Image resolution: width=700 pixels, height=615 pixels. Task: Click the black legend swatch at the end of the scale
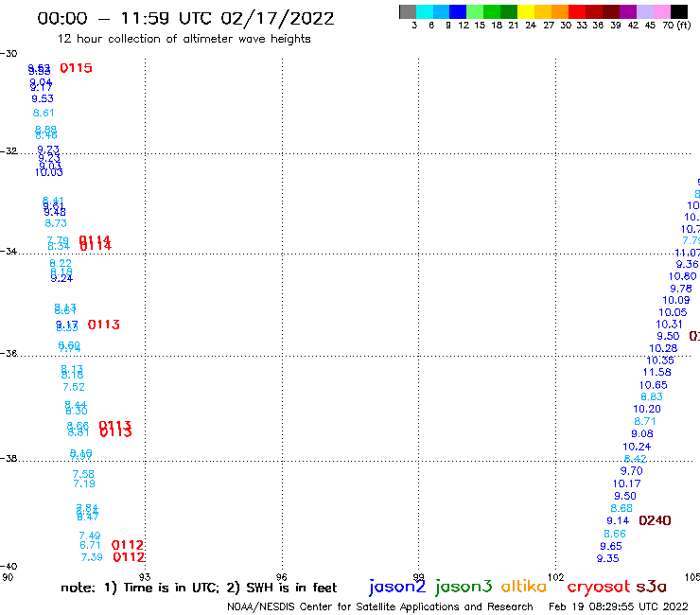(679, 11)
